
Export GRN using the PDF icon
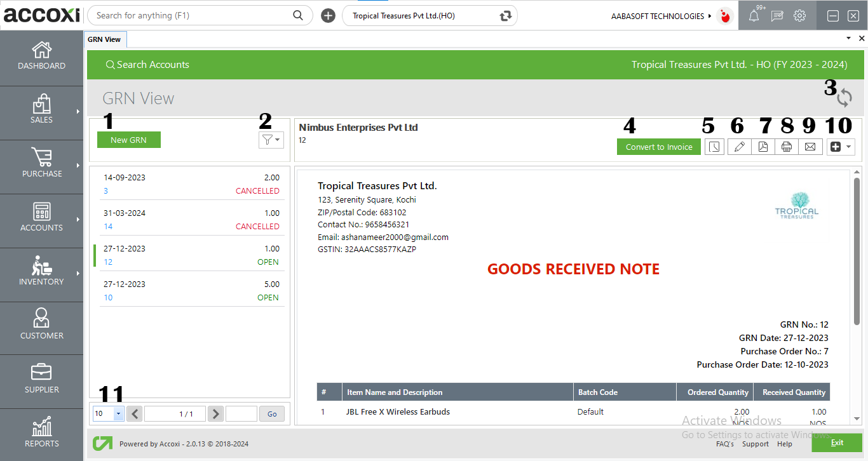pyautogui.click(x=763, y=147)
